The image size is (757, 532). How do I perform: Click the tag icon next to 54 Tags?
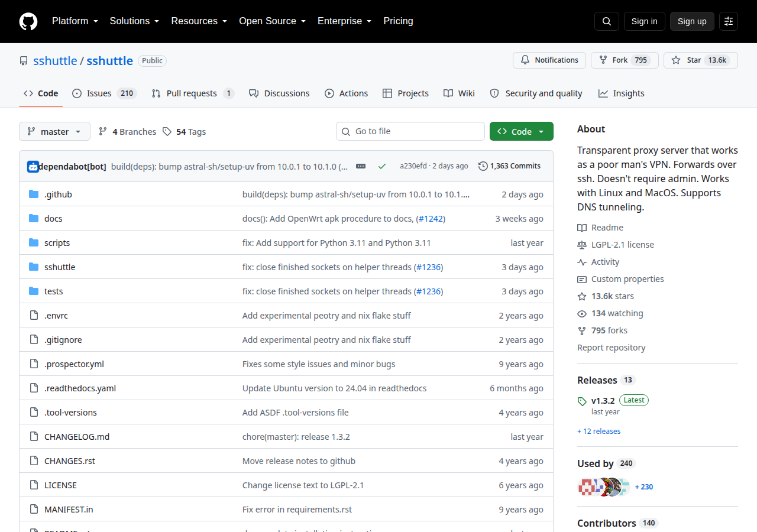167,132
